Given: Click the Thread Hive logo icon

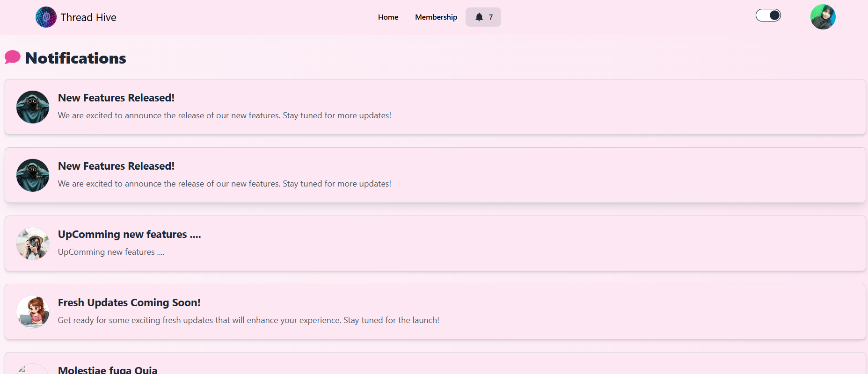Looking at the screenshot, I should click(x=46, y=17).
